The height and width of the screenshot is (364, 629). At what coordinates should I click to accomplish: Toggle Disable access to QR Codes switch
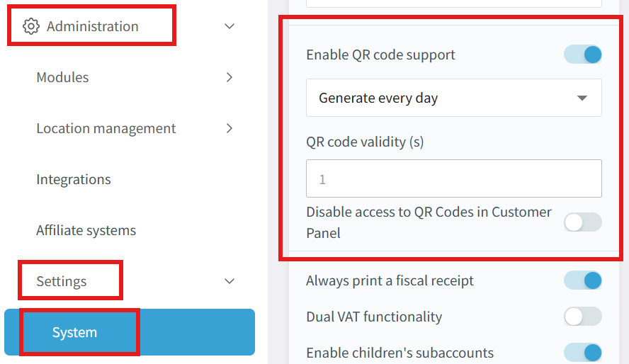pos(583,222)
